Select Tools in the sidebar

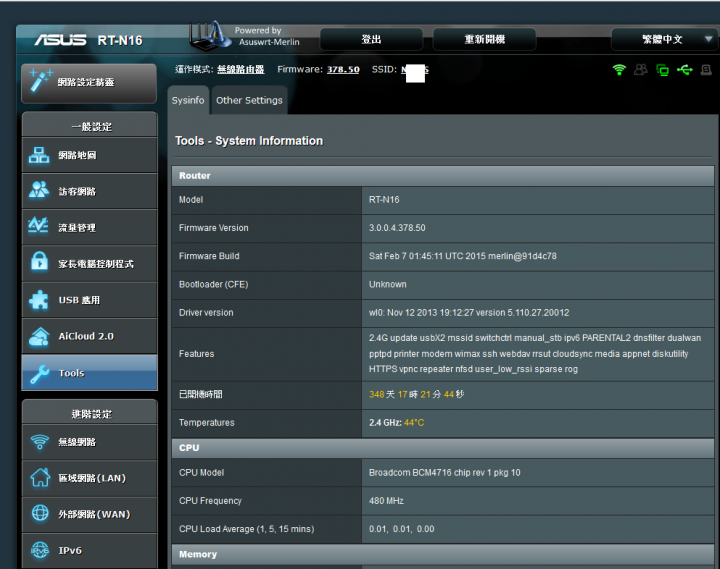[x=90, y=372]
